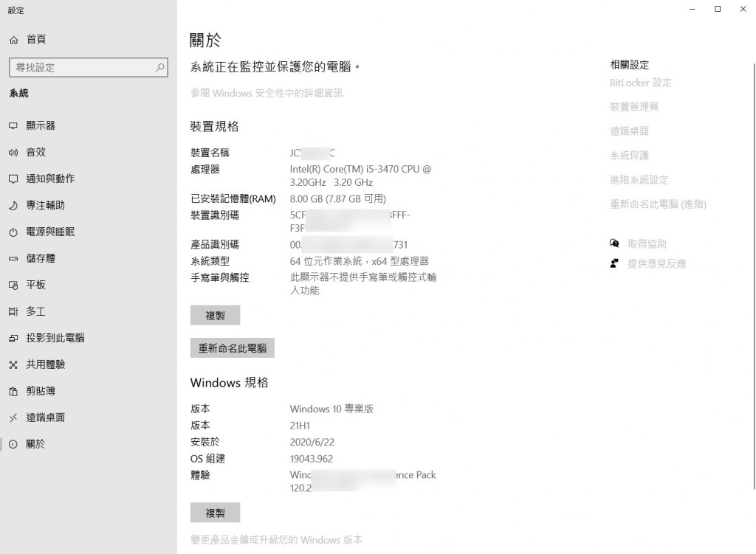Open 系統保護 link
756x554 pixels.
(x=629, y=156)
